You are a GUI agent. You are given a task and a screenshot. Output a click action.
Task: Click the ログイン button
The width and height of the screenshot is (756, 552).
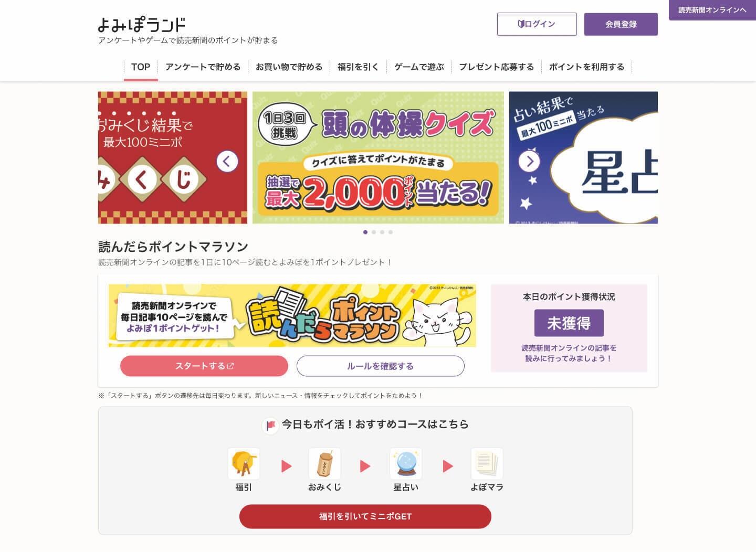[537, 24]
